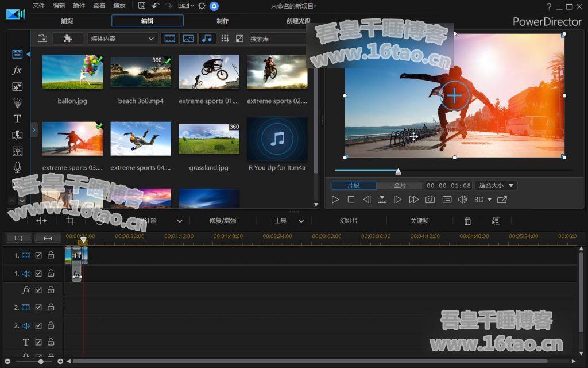This screenshot has width=588, height=368.
Task: Lock audio track 2
Action: (x=51, y=325)
